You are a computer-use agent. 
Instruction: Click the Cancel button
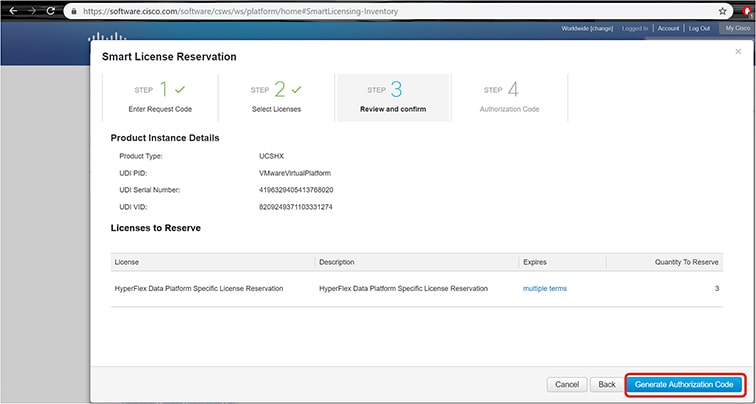[567, 385]
